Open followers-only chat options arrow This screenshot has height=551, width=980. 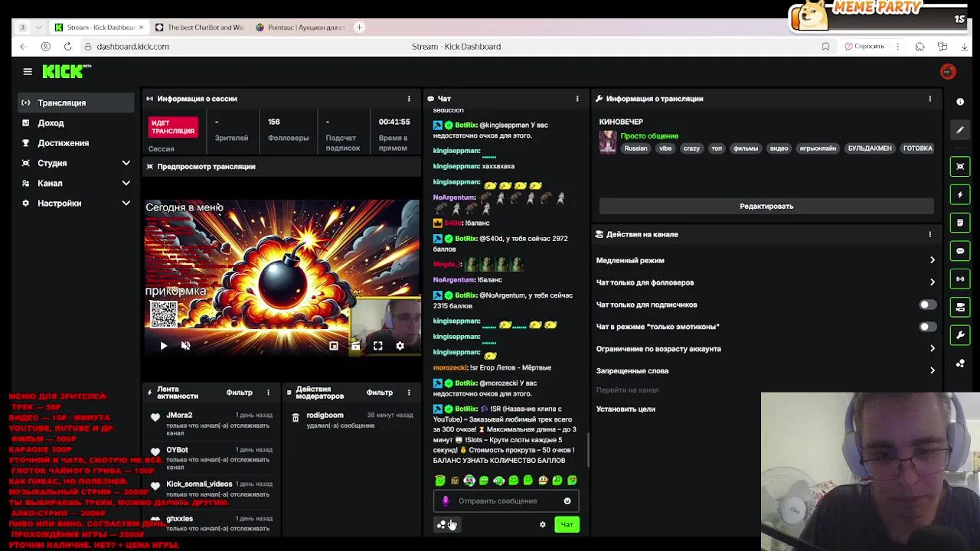pos(932,282)
